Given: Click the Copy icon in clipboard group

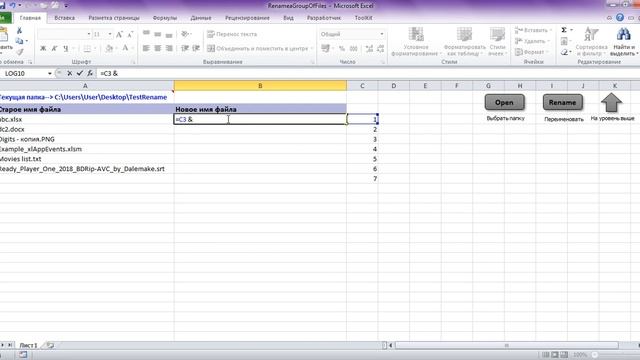Looking at the screenshot, I should (19, 41).
